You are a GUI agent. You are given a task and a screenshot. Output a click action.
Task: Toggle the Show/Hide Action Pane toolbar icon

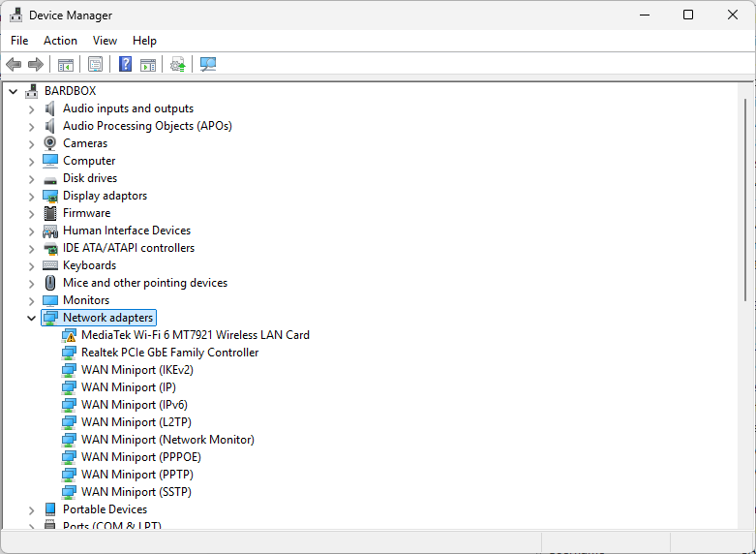(148, 64)
